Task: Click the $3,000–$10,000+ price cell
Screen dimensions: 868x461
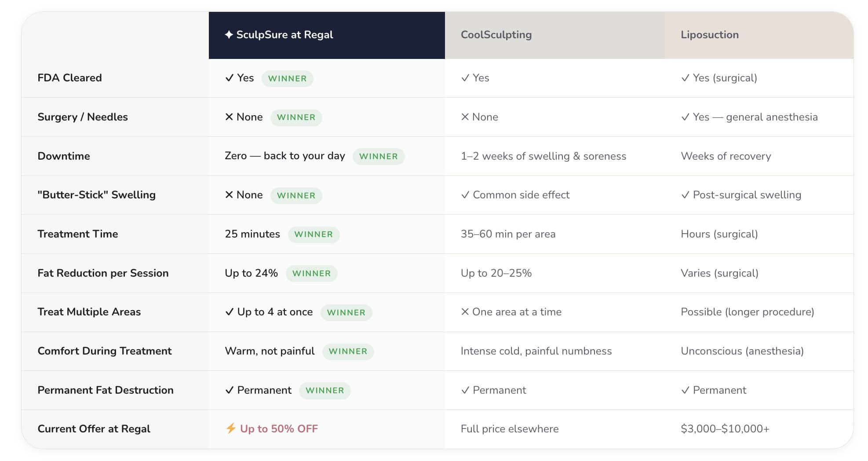Action: point(725,429)
